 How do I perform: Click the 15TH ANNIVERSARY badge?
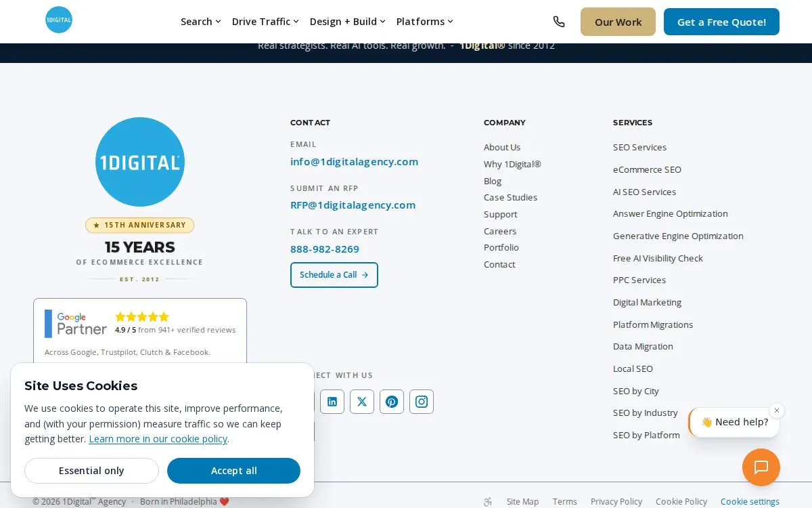(140, 226)
